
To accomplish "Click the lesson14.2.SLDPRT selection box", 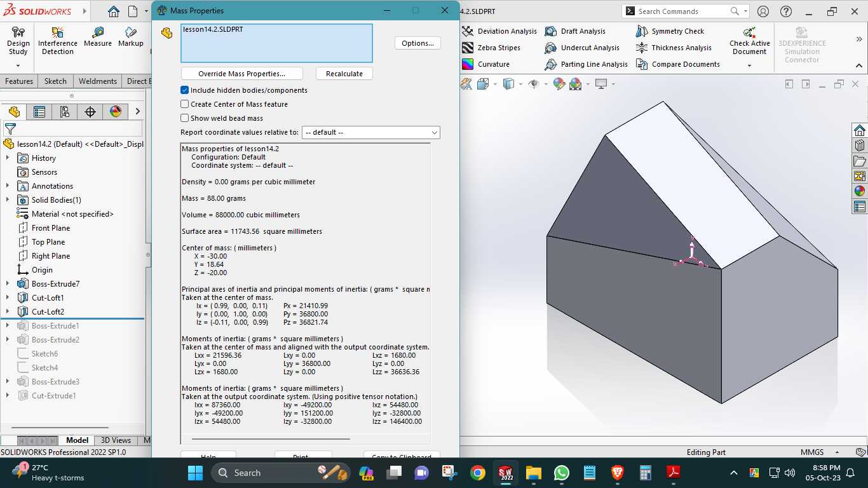I will click(x=276, y=43).
